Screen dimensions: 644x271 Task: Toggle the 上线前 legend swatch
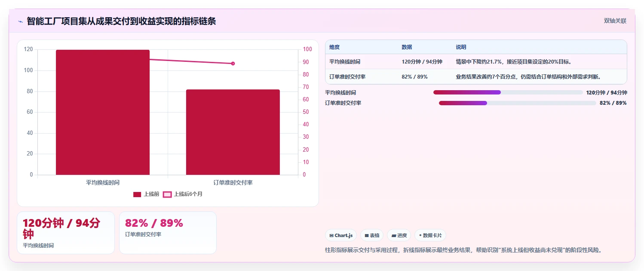coord(137,195)
